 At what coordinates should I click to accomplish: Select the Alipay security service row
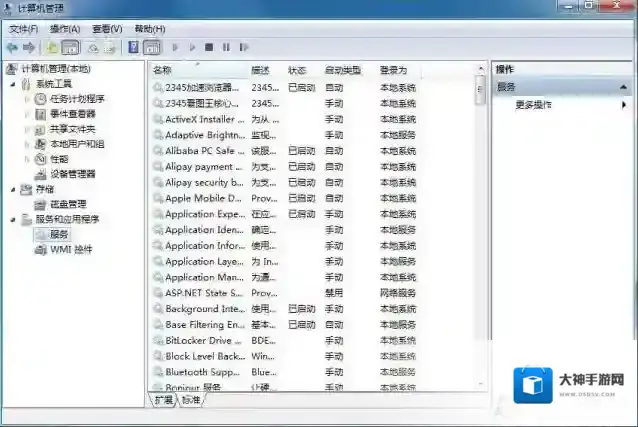pyautogui.click(x=285, y=183)
